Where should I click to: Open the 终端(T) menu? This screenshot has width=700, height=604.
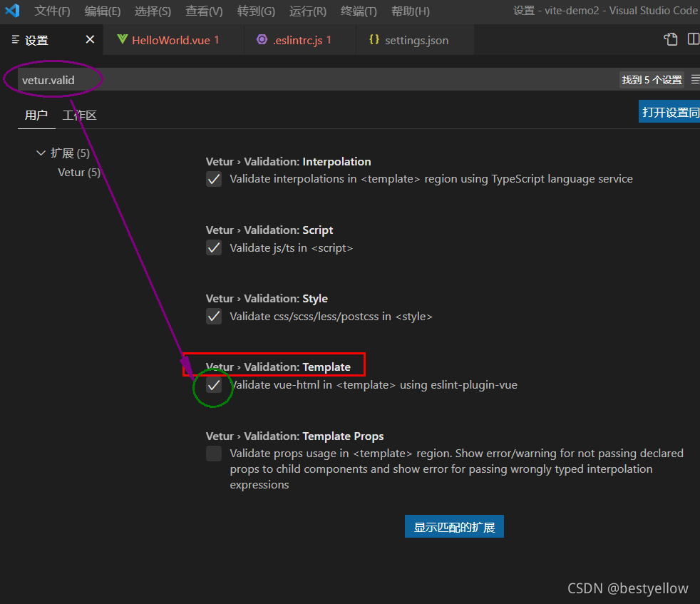click(359, 11)
